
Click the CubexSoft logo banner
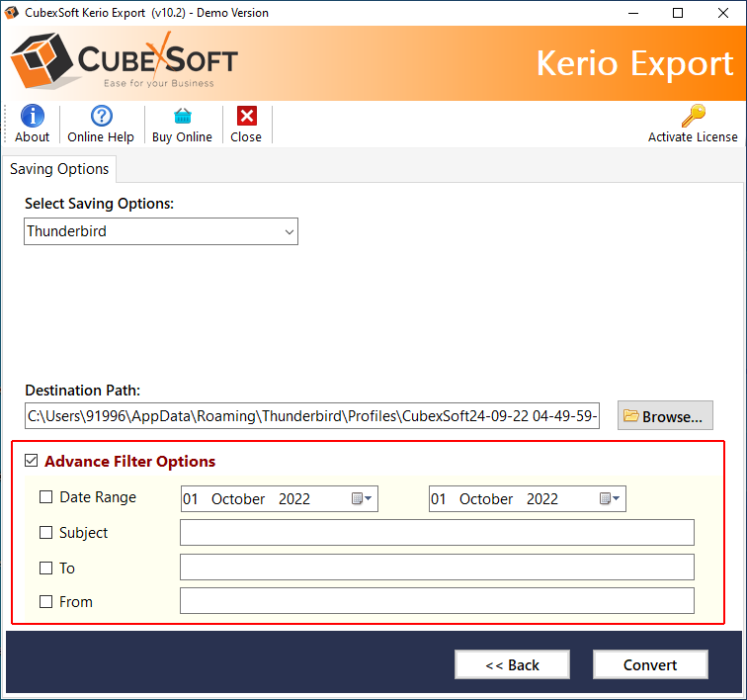point(124,61)
